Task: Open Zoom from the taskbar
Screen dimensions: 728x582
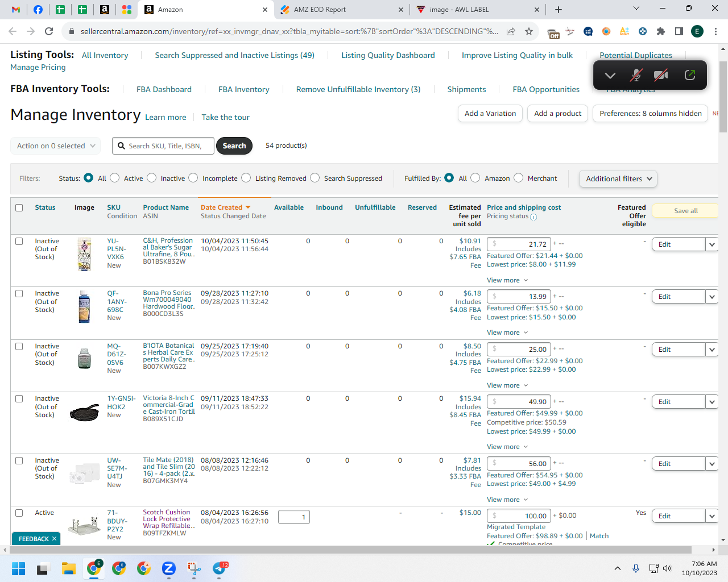Action: (168, 568)
